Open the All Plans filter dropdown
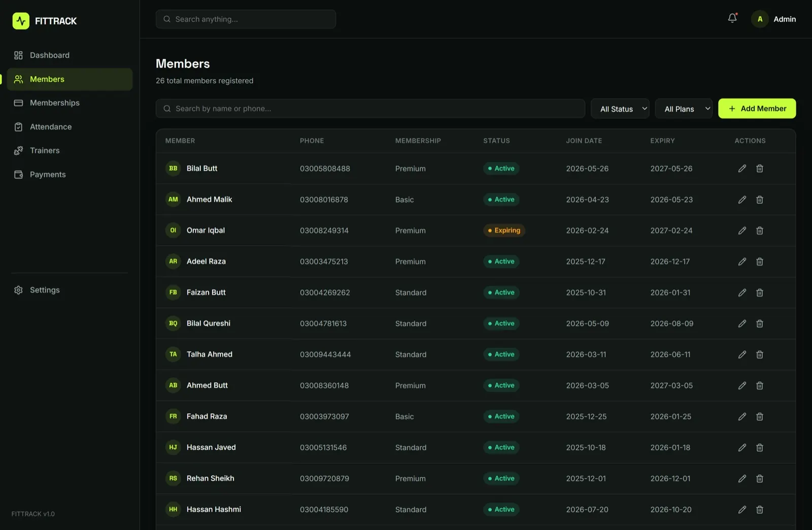 click(684, 109)
